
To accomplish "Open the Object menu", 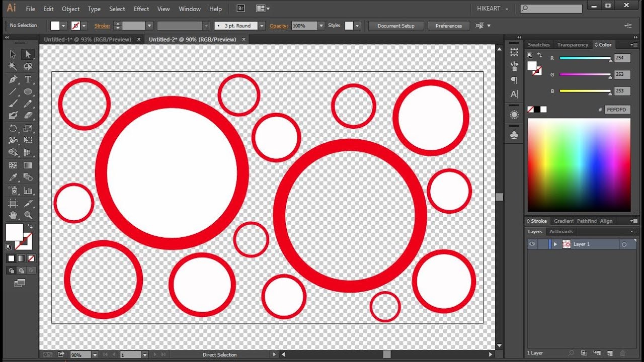I will [70, 9].
